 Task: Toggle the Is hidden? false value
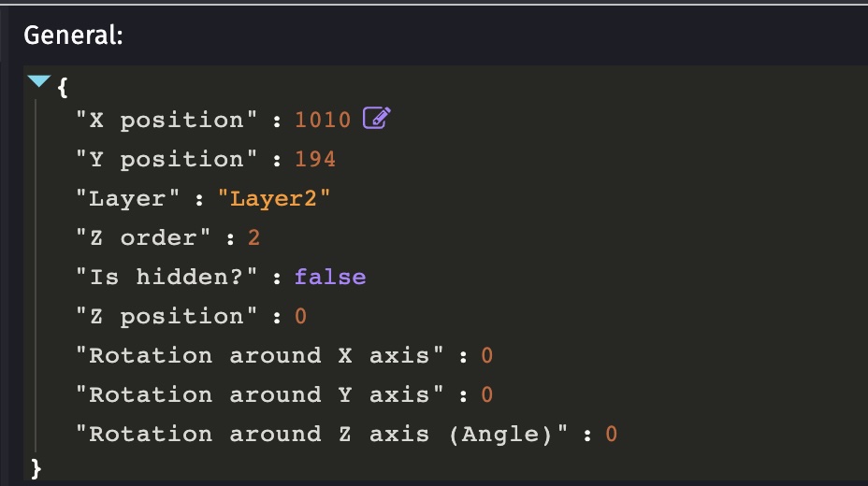tap(330, 277)
